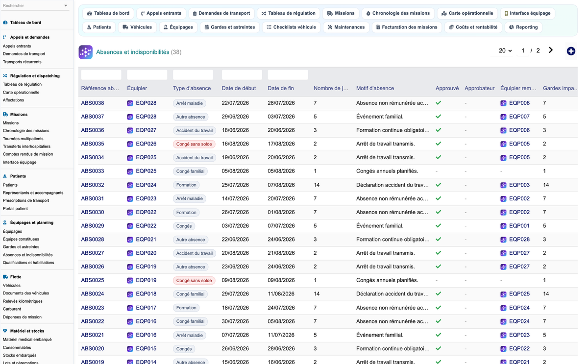Open sidebar Prescriptions de transport link
Screen dimensions: 588x364
click(26, 200)
